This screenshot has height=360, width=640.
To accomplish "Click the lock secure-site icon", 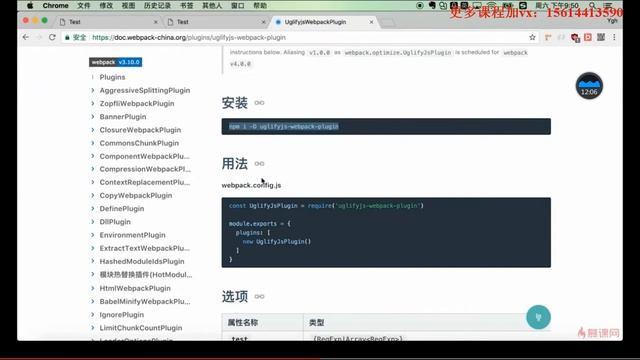I will coord(67,37).
